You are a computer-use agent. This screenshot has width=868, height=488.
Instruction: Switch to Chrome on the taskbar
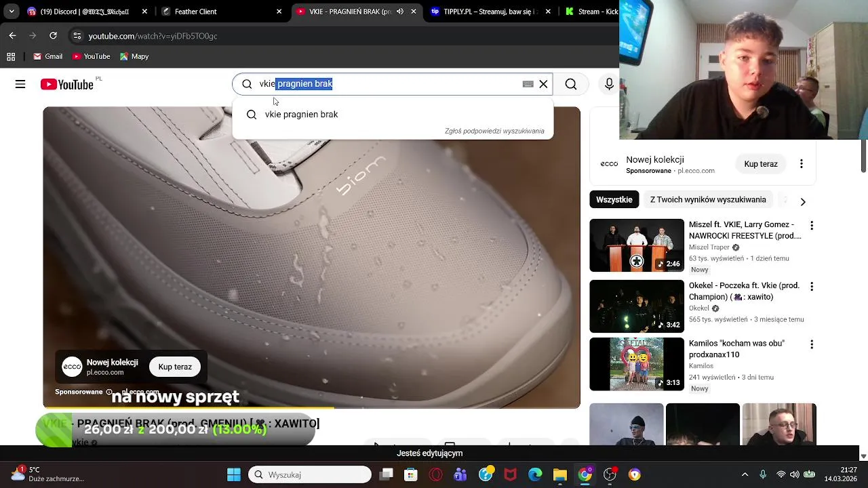click(585, 474)
